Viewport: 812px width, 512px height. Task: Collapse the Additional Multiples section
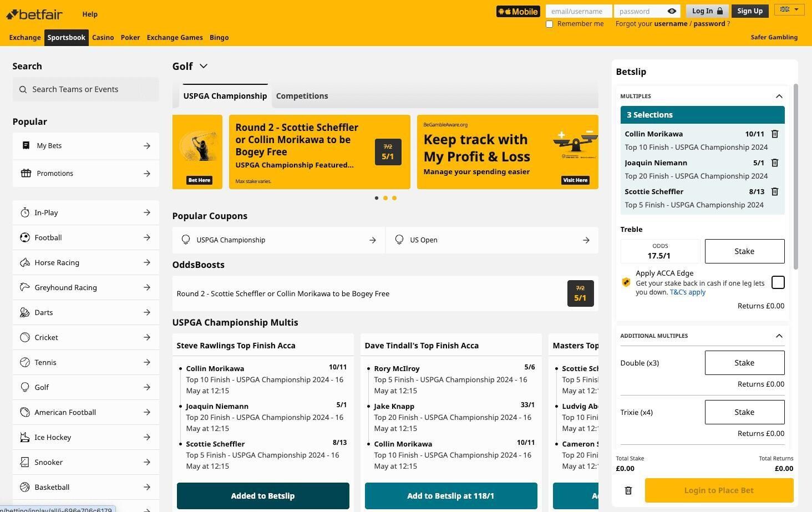coord(779,336)
